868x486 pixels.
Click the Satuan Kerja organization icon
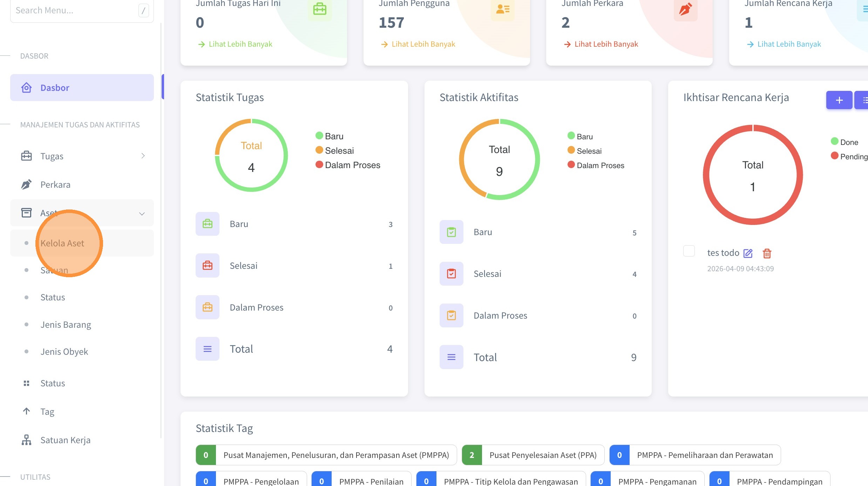click(26, 440)
